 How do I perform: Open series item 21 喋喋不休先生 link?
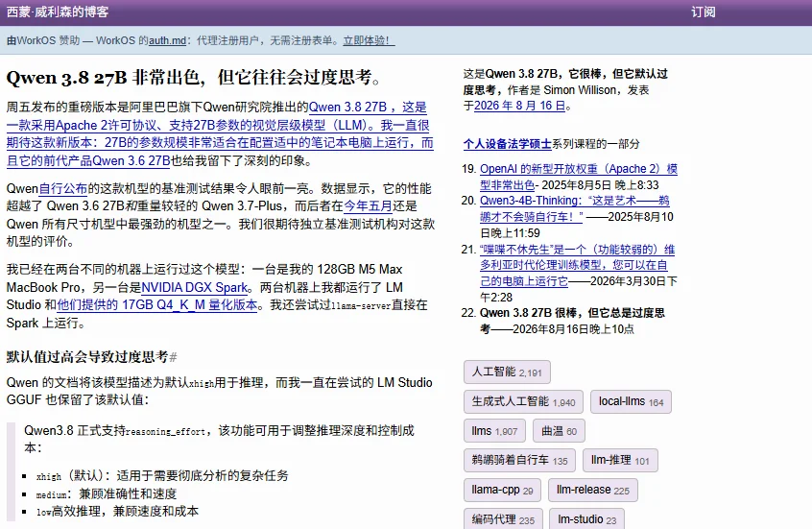(577, 265)
